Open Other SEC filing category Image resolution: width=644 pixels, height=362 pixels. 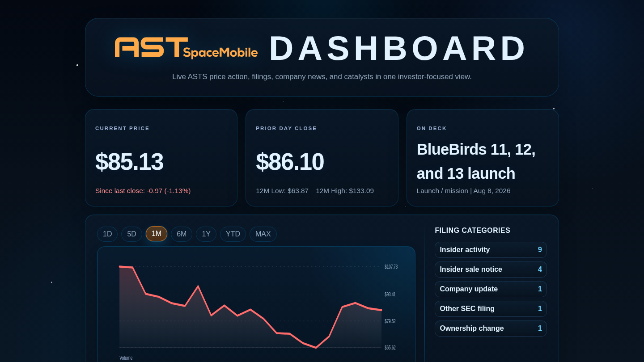click(x=491, y=309)
